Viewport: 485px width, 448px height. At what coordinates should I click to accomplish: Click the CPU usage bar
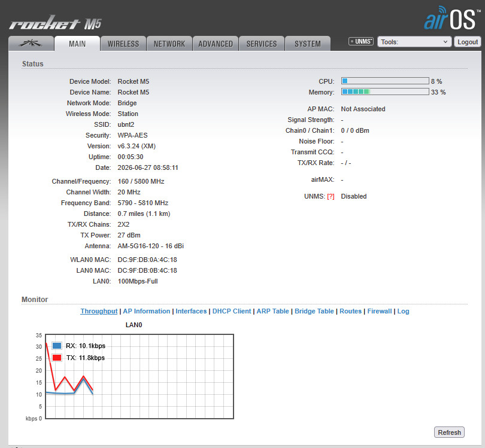coord(385,81)
